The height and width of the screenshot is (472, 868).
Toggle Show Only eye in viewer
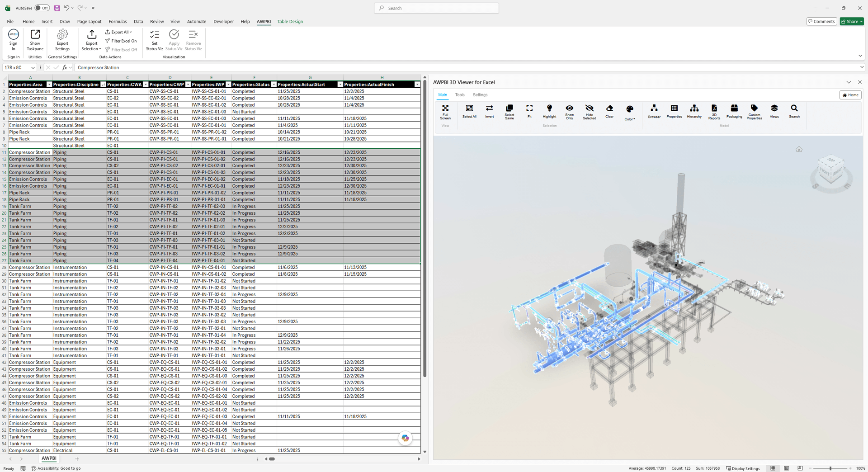pyautogui.click(x=569, y=112)
